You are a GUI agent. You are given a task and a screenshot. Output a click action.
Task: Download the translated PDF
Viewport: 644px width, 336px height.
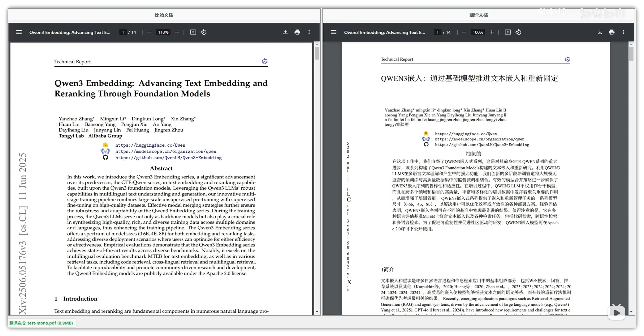click(x=600, y=32)
